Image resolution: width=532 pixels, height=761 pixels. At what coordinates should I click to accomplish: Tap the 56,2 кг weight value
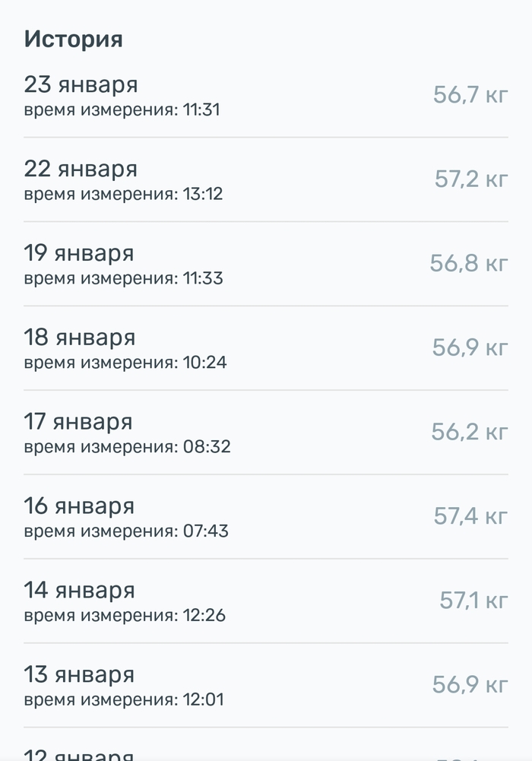[x=470, y=433]
